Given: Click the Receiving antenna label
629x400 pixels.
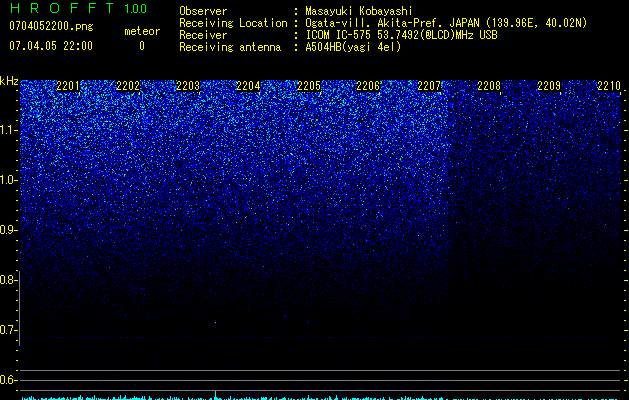Looking at the screenshot, I should pos(230,47).
